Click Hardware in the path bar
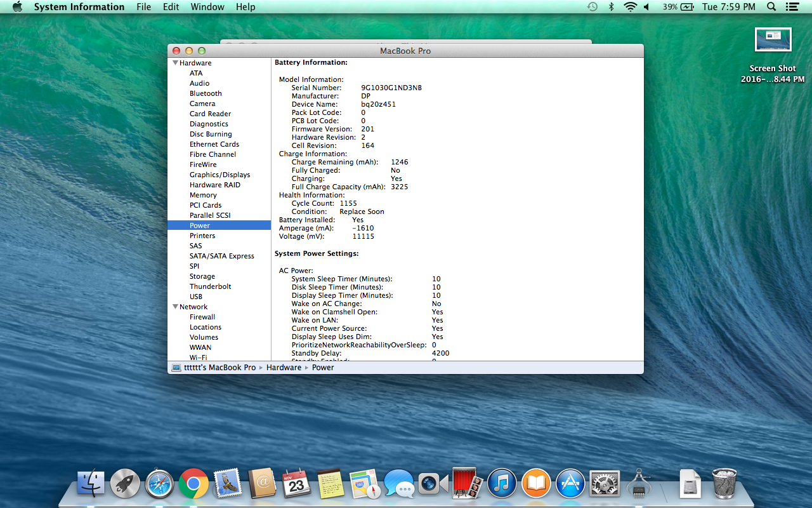The height and width of the screenshot is (508, 812). point(284,368)
